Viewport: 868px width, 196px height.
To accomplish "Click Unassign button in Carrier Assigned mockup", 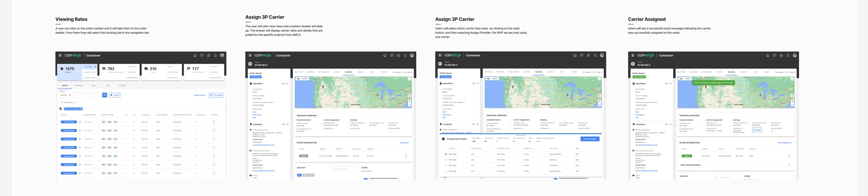I will pos(757,130).
